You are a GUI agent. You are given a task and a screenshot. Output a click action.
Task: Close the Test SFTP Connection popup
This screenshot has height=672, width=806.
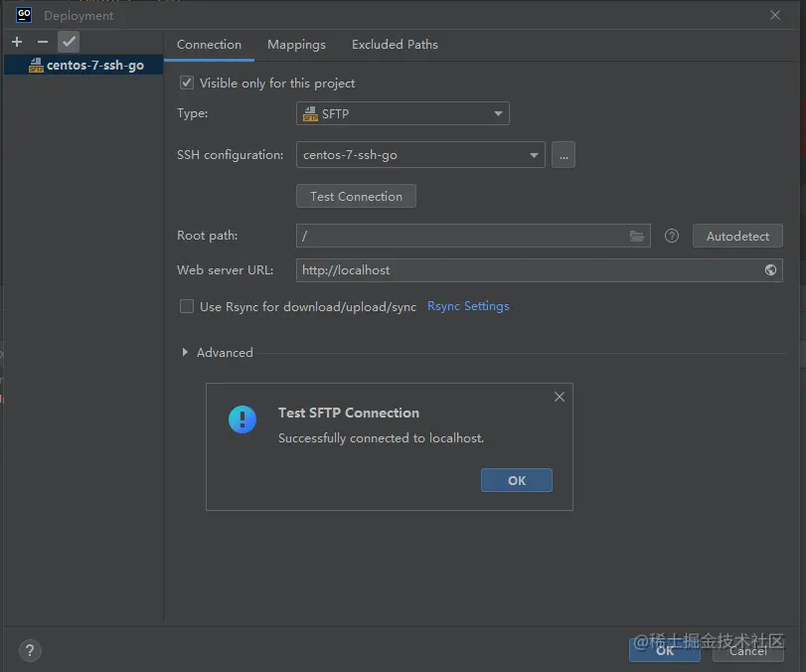pos(560,397)
